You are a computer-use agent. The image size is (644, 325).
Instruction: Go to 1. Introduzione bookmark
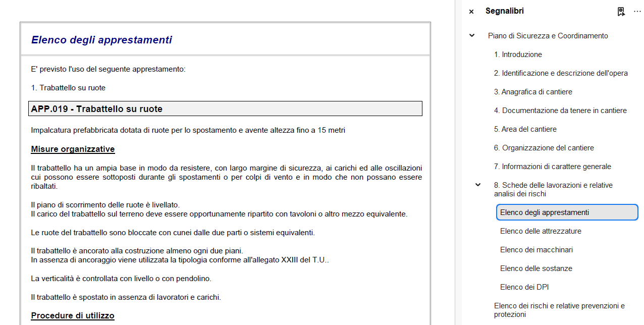518,55
